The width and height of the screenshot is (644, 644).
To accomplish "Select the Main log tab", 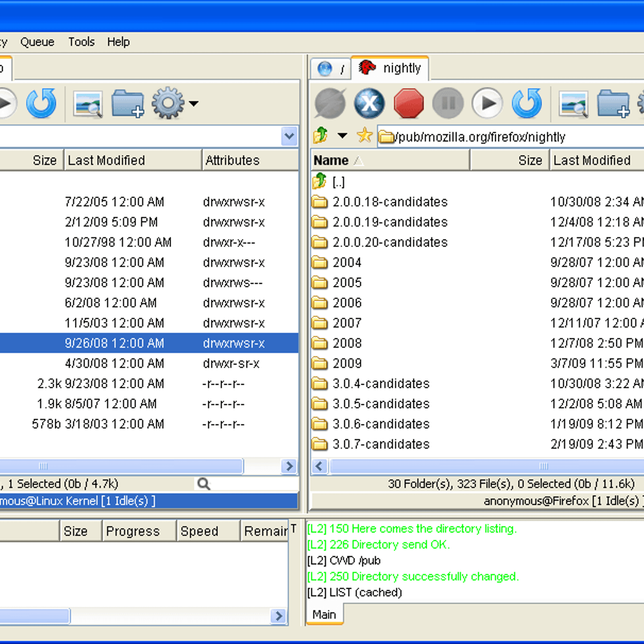I will click(324, 615).
